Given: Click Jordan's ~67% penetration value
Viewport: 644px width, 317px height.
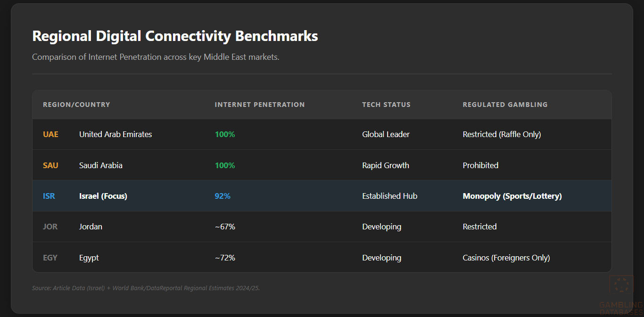Looking at the screenshot, I should 225,227.
